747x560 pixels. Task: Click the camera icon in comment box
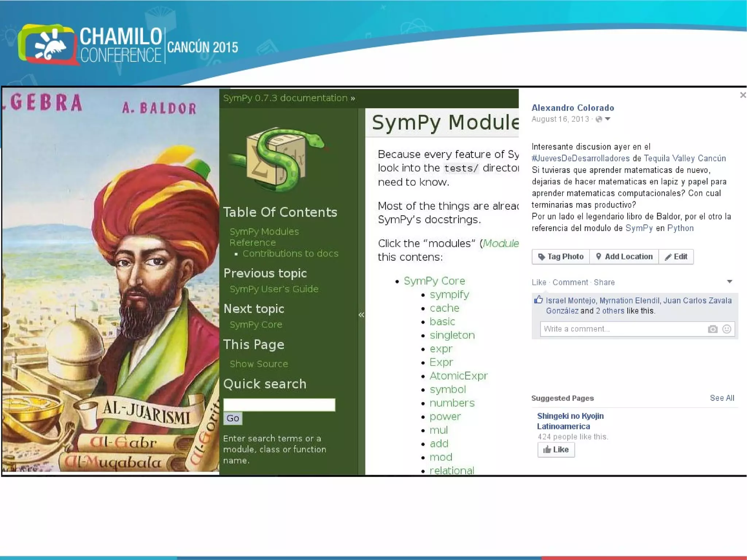click(x=712, y=329)
